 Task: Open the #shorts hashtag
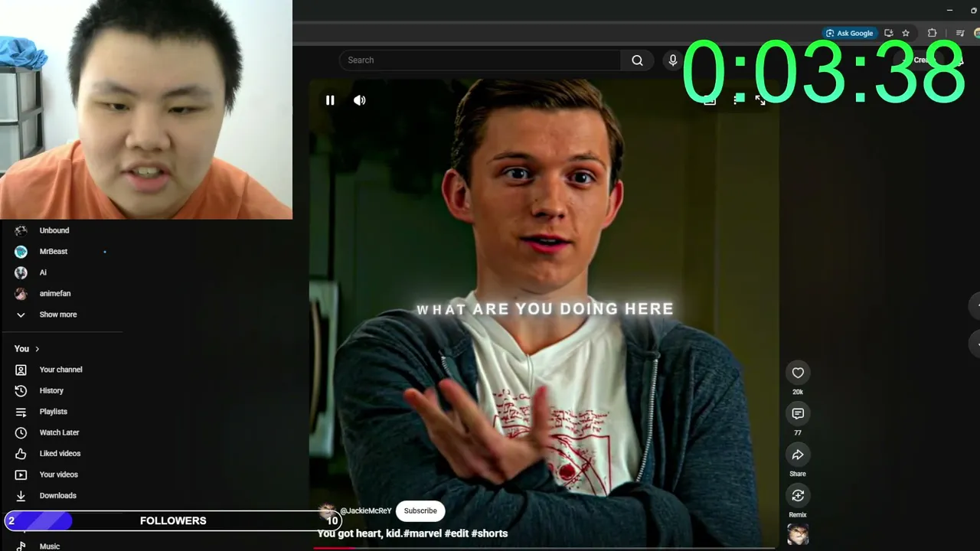tap(490, 533)
